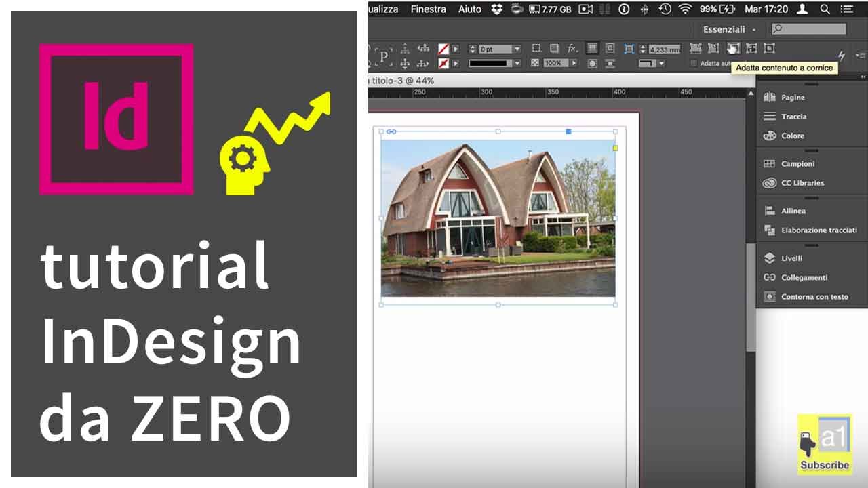Click the opacity 100% field
The height and width of the screenshot is (488, 868).
tap(556, 63)
